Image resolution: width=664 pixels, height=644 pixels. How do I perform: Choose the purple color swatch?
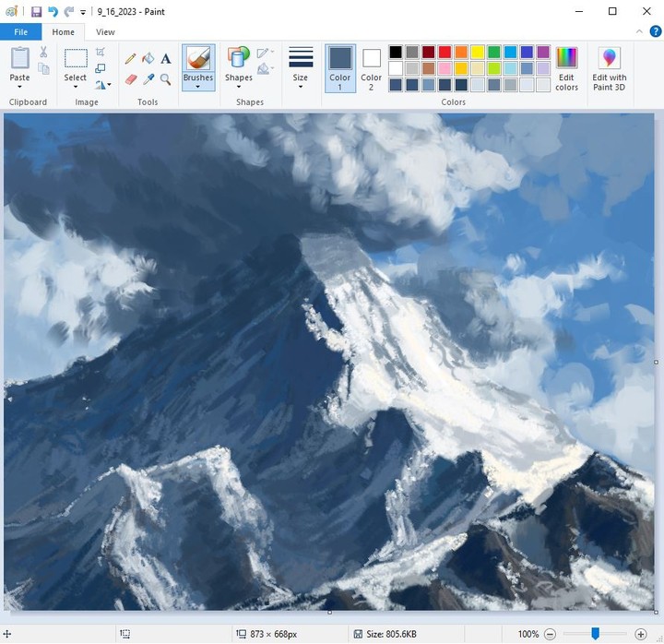[543, 52]
